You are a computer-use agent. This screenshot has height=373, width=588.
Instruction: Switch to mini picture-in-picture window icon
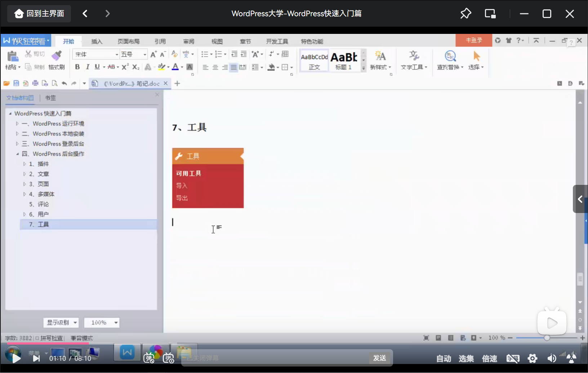pyautogui.click(x=490, y=14)
